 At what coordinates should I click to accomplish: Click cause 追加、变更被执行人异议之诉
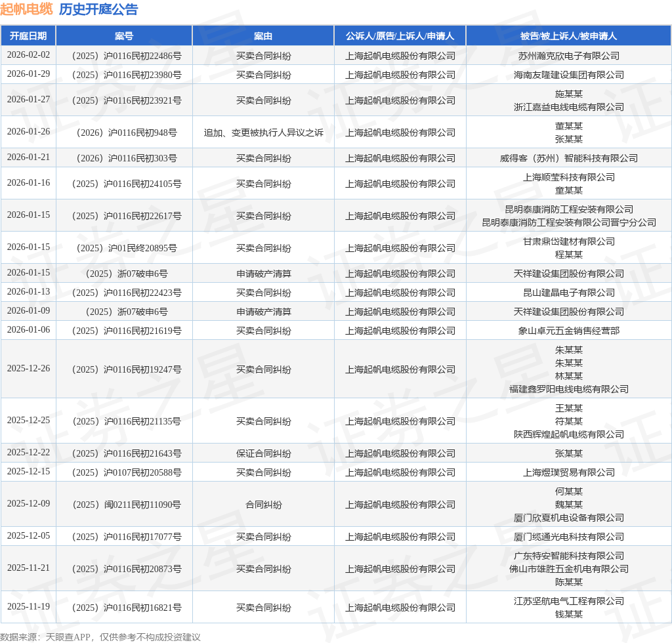point(263,133)
